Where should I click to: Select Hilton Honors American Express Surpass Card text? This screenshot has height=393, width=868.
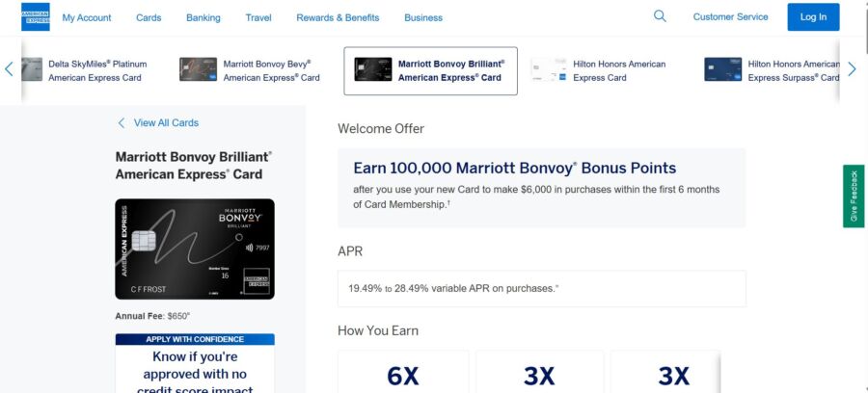(x=794, y=70)
